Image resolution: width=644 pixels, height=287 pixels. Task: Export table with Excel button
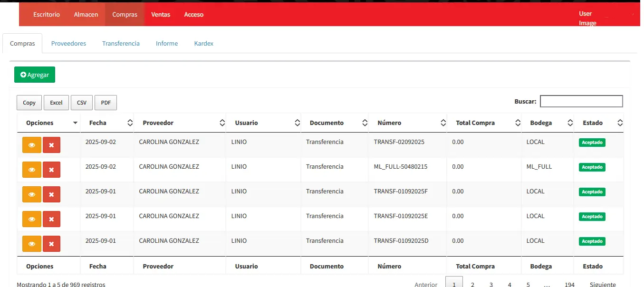coord(56,103)
